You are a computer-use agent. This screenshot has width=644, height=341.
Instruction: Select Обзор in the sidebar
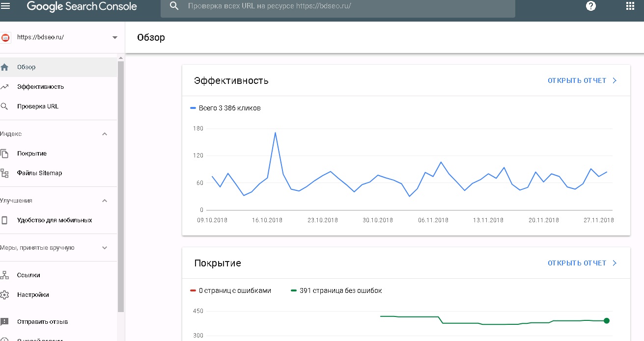tap(58, 67)
